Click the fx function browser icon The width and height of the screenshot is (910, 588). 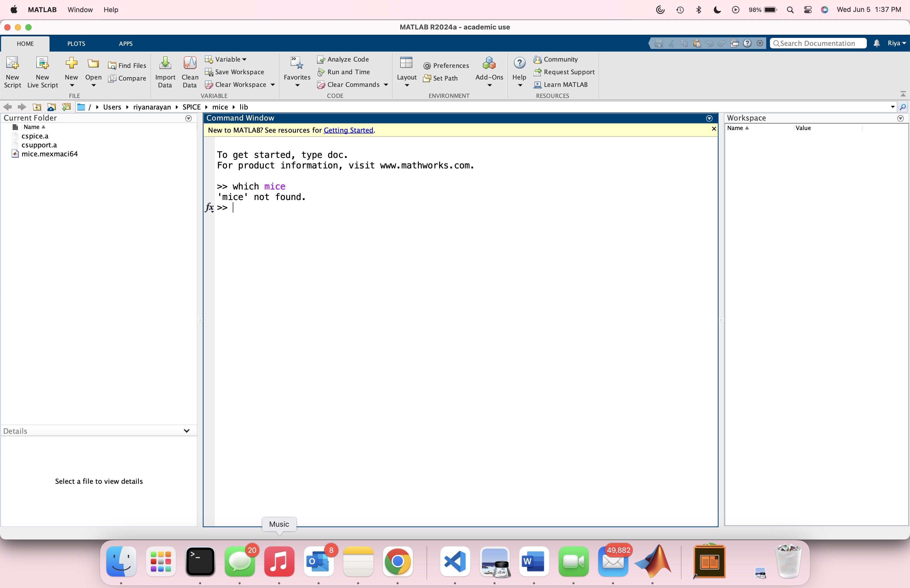pos(209,207)
